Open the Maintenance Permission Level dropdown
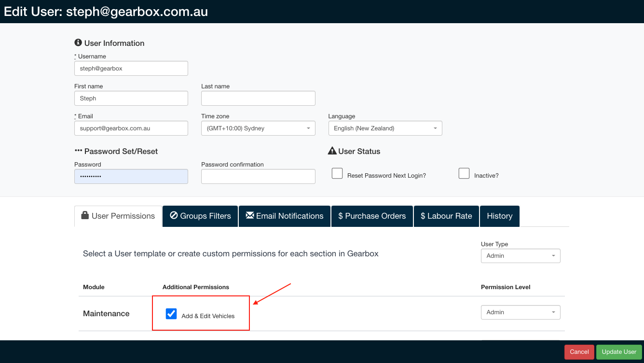 coord(521,312)
